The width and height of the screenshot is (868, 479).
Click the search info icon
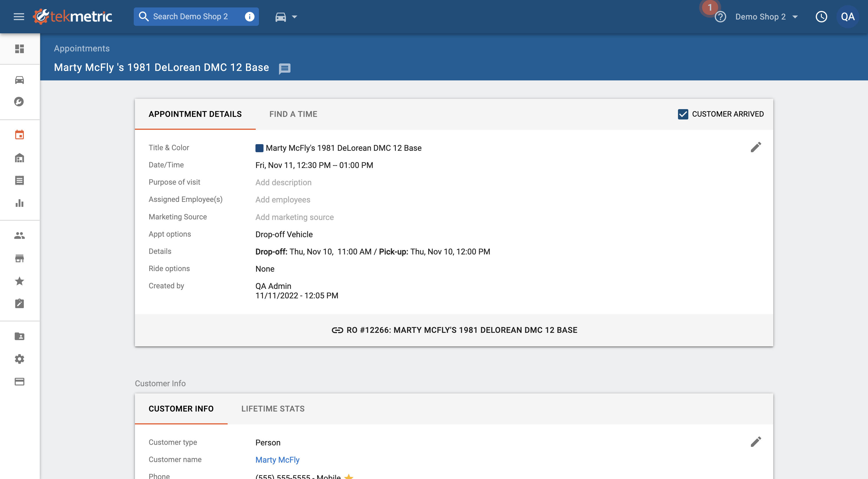click(249, 17)
